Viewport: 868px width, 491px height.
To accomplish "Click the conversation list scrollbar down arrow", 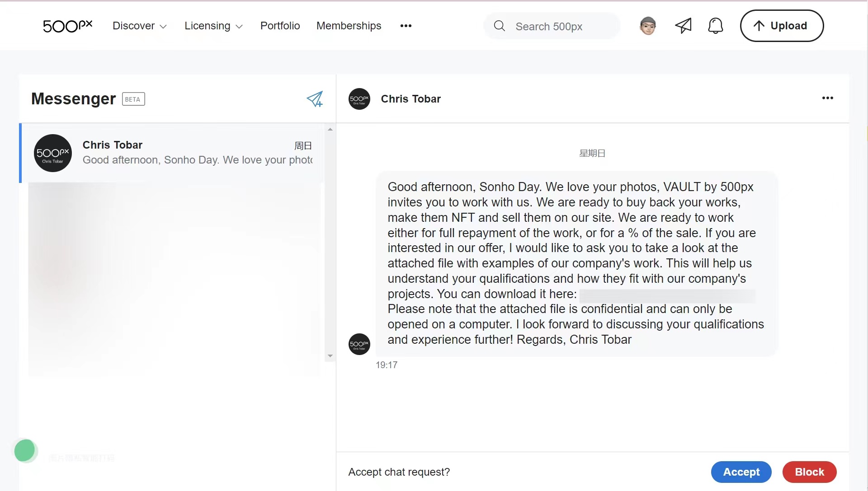I will point(330,356).
